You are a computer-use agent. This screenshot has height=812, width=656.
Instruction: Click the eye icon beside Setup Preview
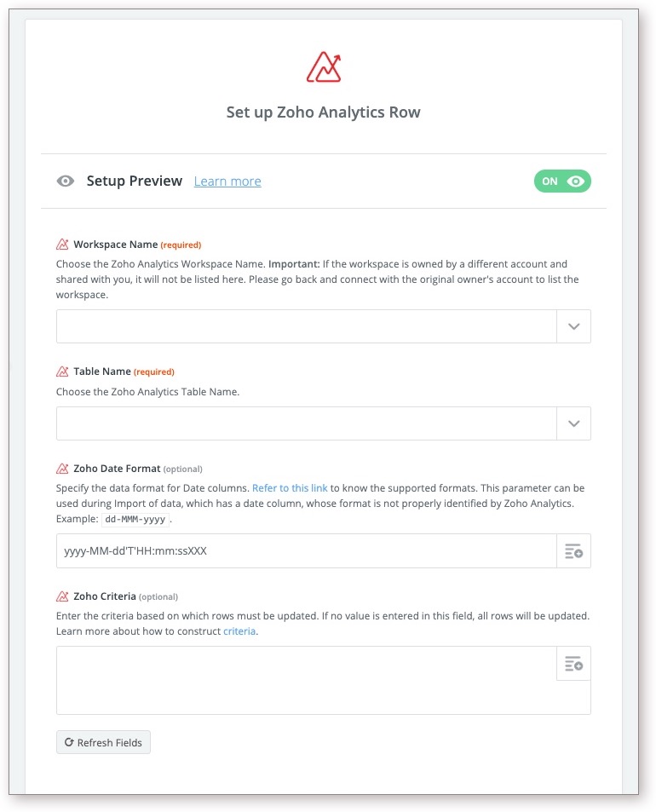(x=66, y=181)
